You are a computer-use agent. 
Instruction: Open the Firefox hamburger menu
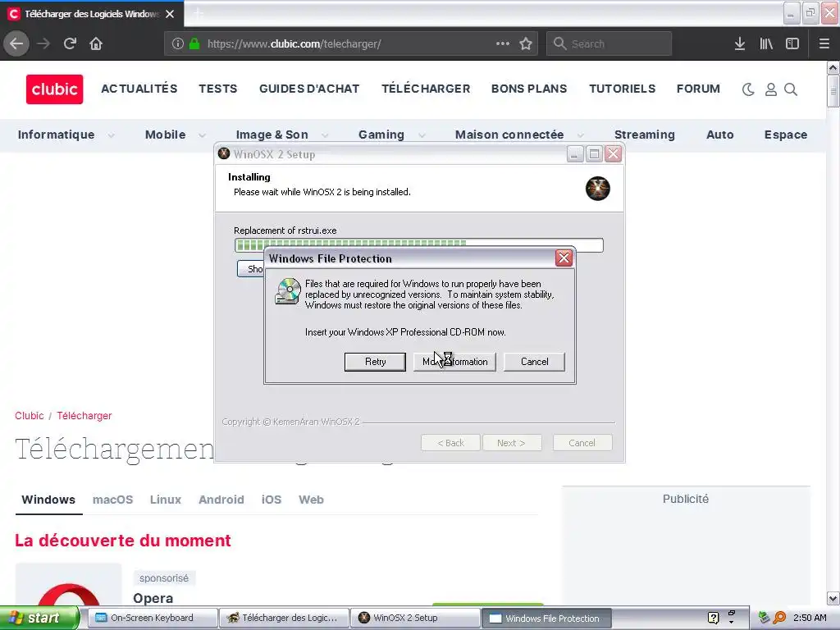(x=824, y=43)
